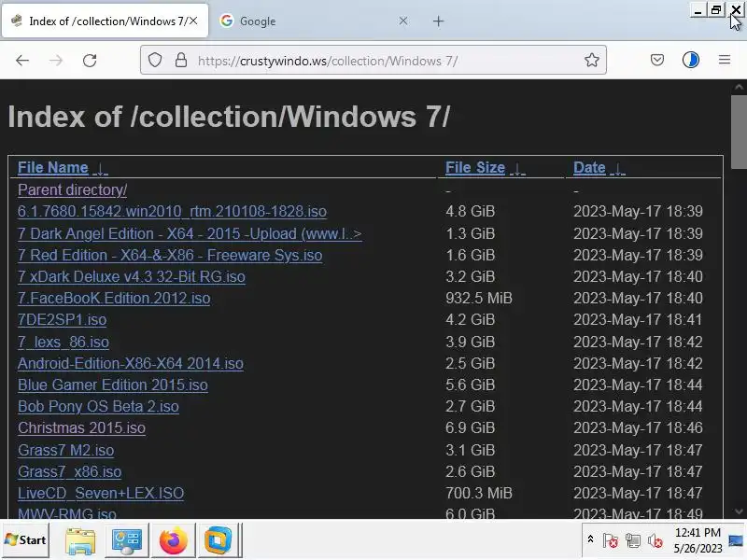
Task: Click the scrollbar up arrow
Action: 739,87
